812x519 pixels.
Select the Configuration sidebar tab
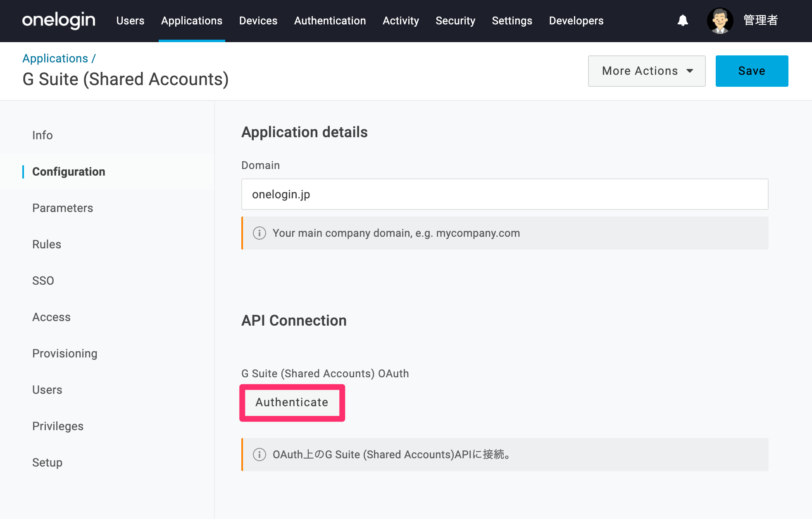69,171
